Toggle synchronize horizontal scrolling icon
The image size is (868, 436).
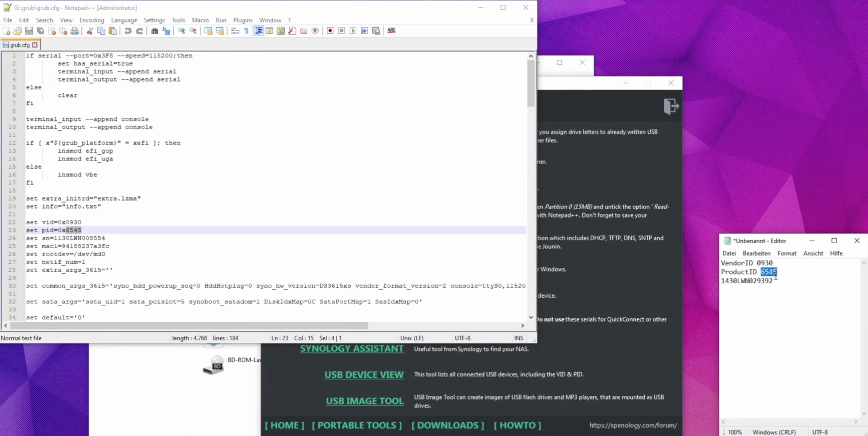(x=220, y=31)
